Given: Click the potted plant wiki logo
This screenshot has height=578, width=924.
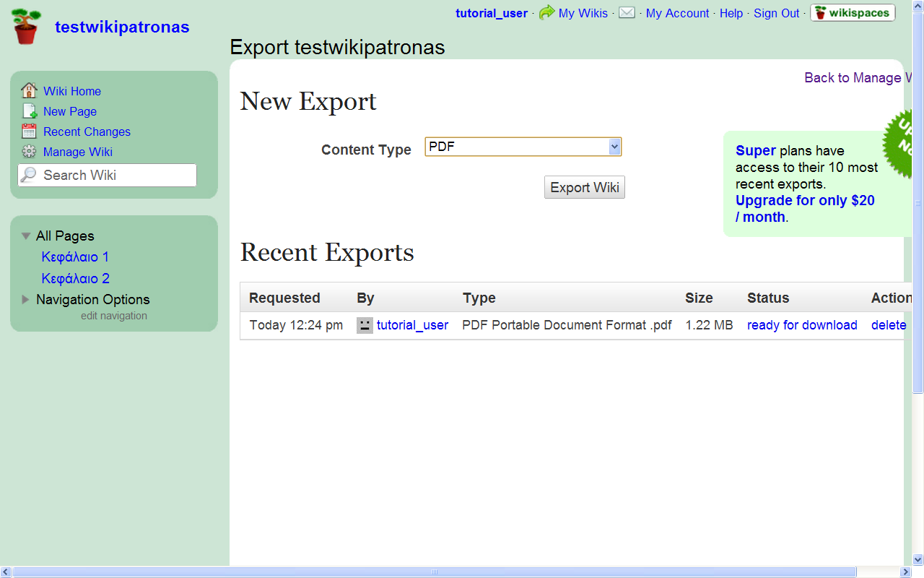Looking at the screenshot, I should 27,27.
